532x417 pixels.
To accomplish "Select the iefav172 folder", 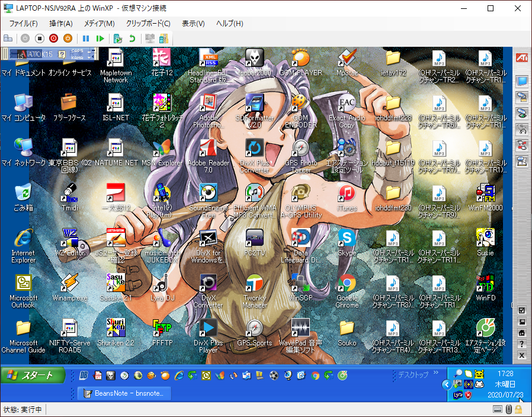I will [x=393, y=62].
